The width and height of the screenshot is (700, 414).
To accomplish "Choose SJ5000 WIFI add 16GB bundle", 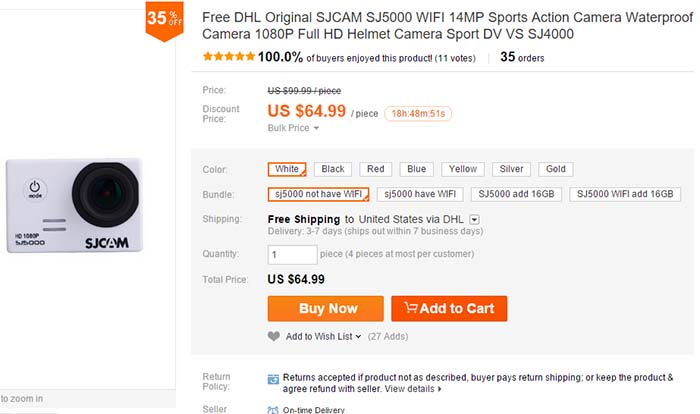I will 626,194.
